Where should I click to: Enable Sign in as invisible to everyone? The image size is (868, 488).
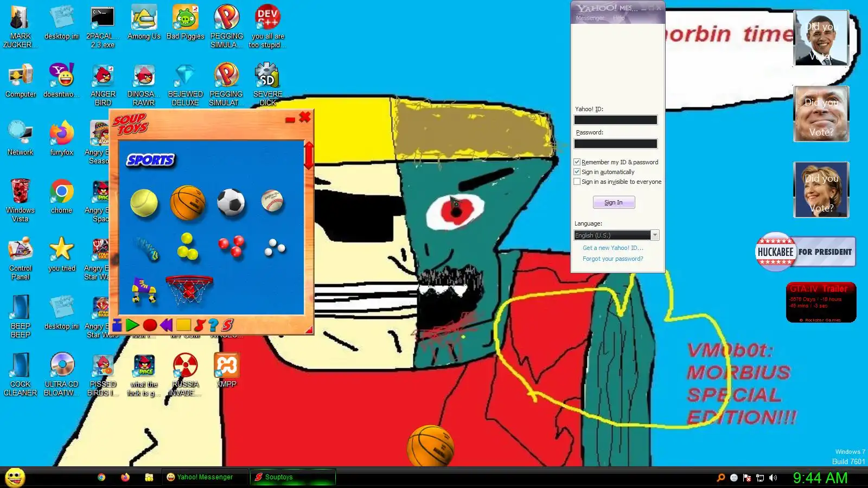[577, 182]
